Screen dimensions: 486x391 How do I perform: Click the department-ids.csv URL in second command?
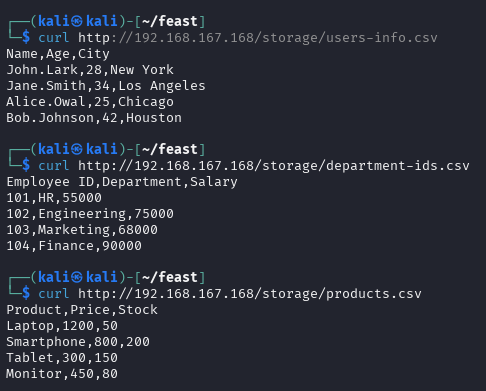(273, 166)
